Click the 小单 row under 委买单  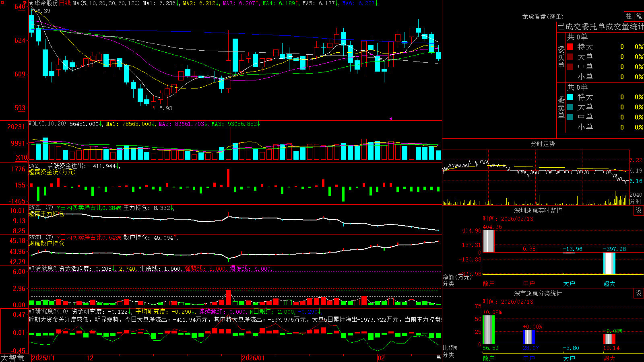click(605, 77)
